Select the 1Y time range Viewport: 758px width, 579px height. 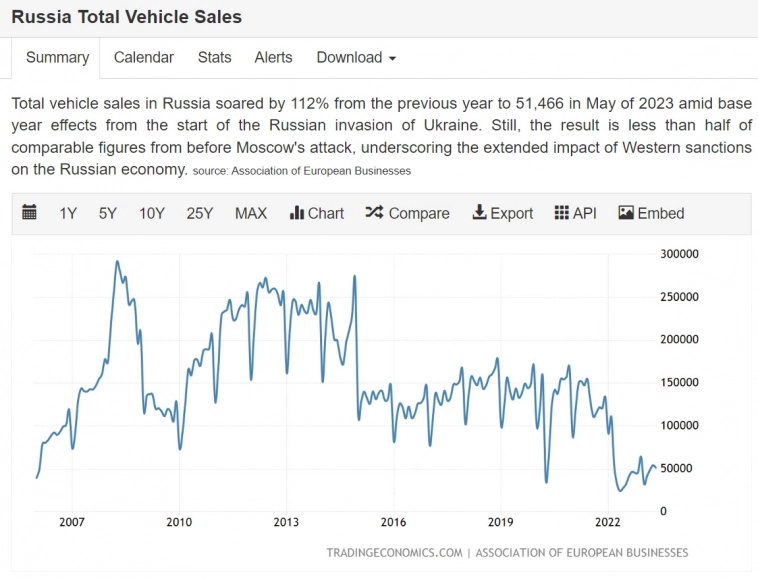68,213
